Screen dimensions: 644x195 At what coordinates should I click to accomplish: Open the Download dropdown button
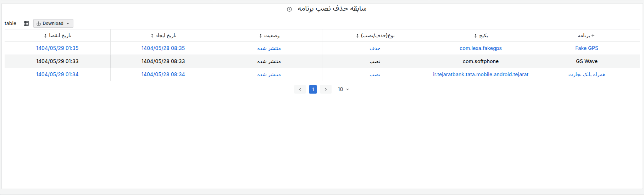[53, 23]
